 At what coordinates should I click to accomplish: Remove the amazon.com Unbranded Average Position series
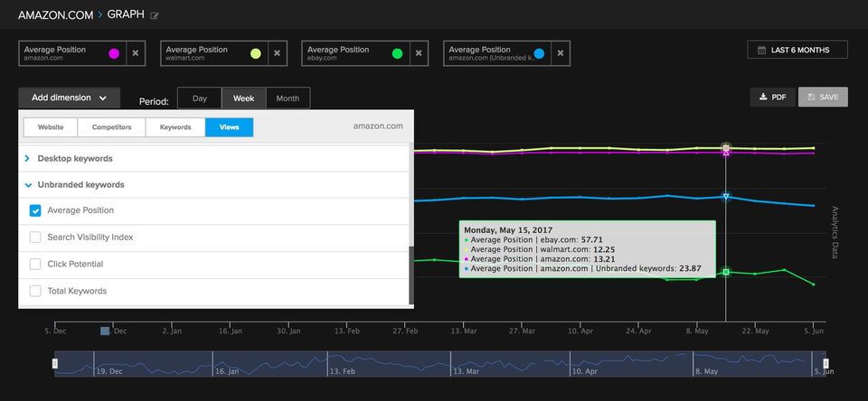tap(561, 53)
